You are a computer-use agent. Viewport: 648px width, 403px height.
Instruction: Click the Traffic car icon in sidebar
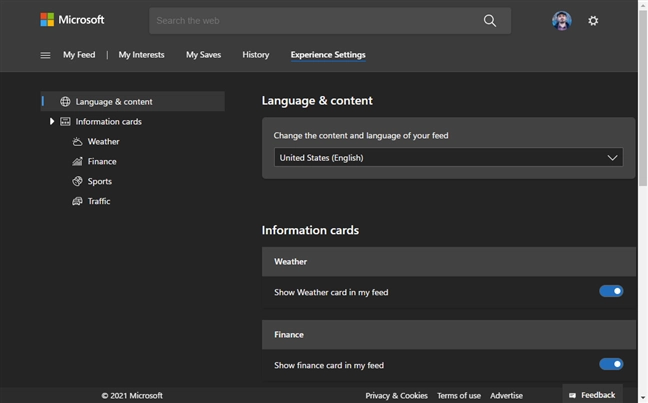click(77, 201)
